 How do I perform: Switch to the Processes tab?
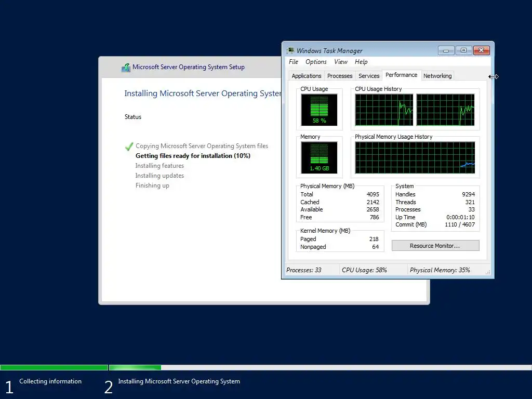click(x=340, y=76)
